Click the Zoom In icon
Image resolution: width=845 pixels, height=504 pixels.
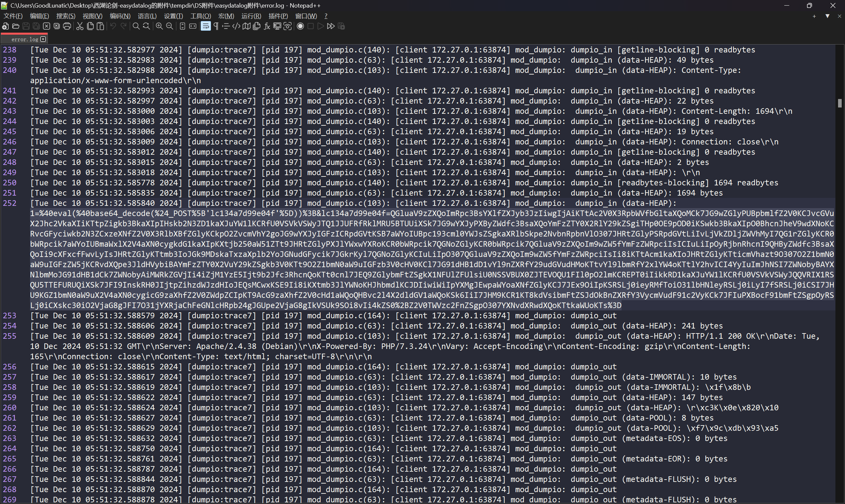159,26
